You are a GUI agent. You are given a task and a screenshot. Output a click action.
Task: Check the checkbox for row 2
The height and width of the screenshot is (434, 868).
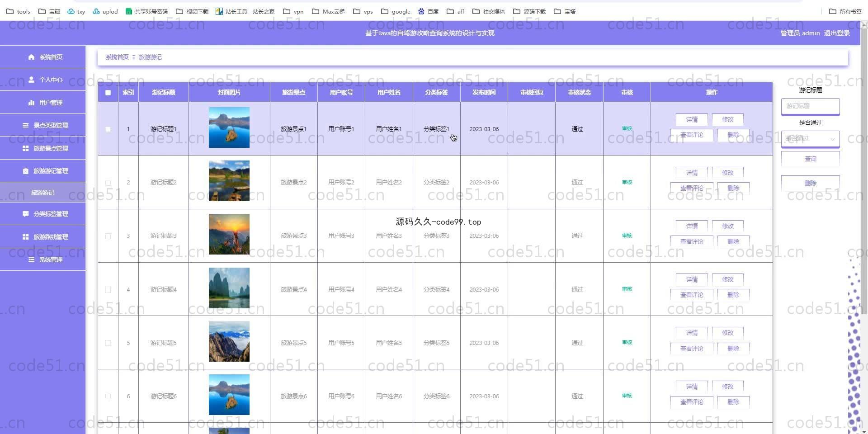[108, 183]
